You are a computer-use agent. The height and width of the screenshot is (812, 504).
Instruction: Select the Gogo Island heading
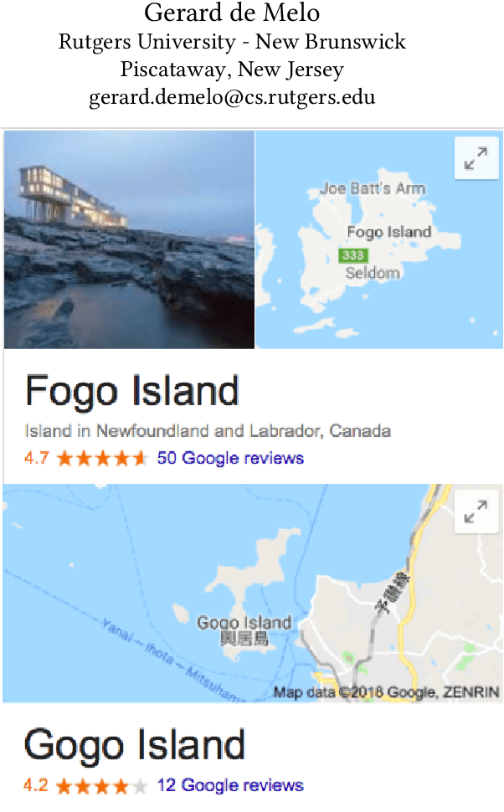134,746
